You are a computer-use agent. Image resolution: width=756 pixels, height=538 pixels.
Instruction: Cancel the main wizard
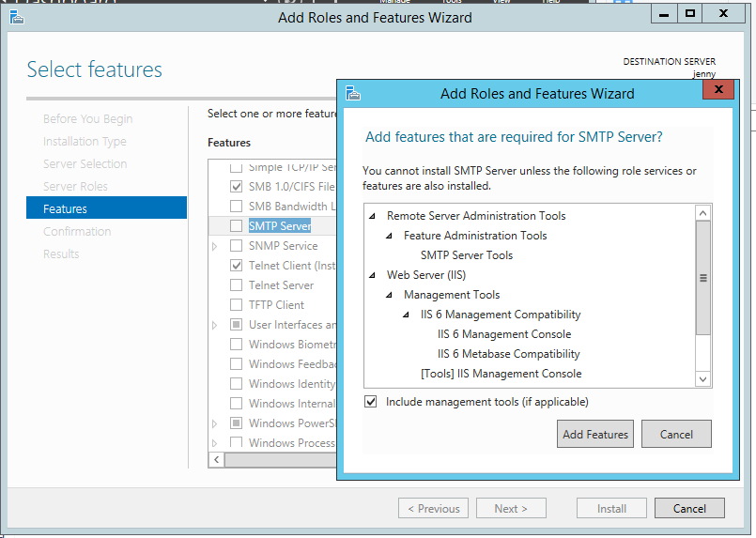689,509
